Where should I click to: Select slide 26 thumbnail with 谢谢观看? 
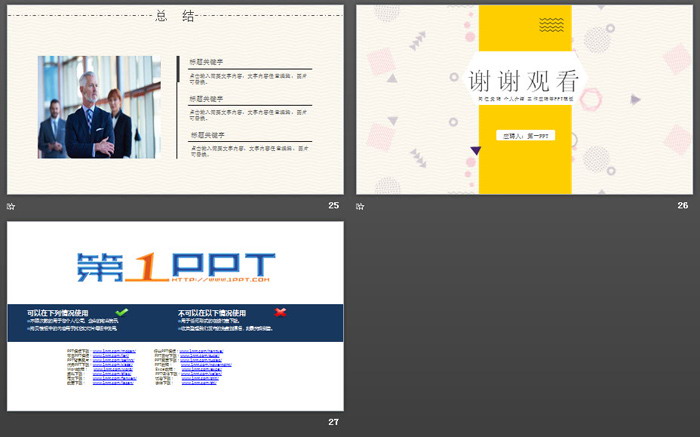point(525,100)
